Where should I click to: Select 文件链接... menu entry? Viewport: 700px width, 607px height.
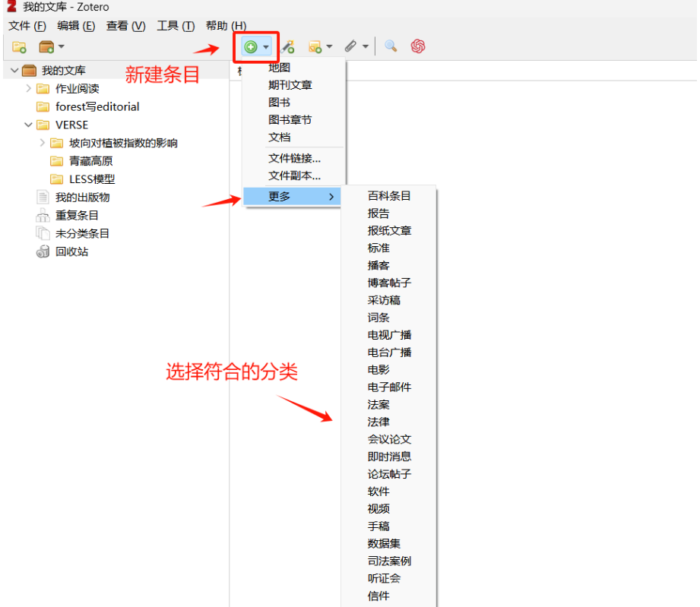coord(295,159)
